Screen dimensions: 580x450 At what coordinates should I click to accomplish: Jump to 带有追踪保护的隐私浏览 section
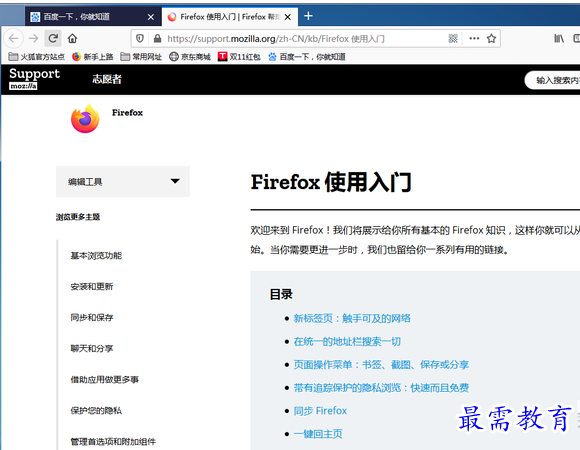point(381,388)
